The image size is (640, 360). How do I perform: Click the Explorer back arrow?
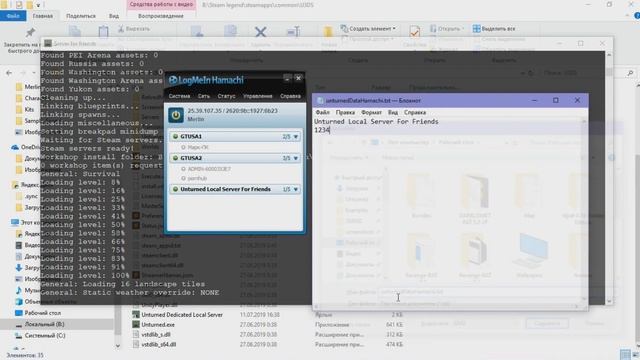tap(9, 73)
